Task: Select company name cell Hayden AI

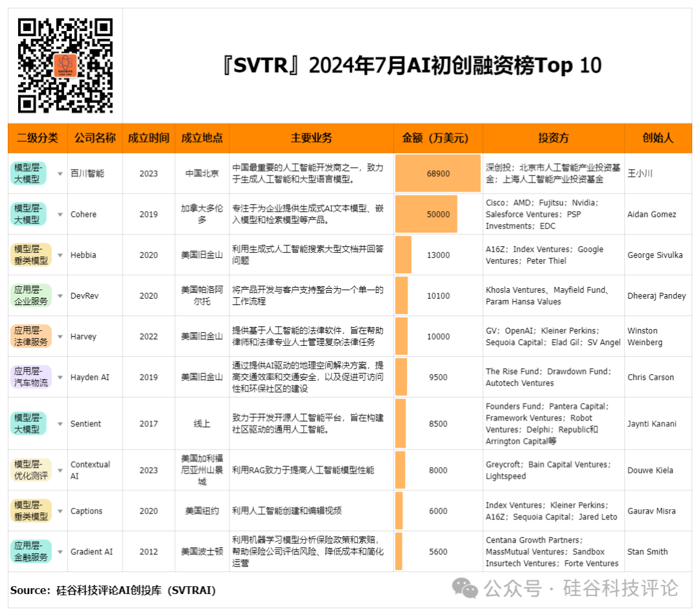Action: 95,378
